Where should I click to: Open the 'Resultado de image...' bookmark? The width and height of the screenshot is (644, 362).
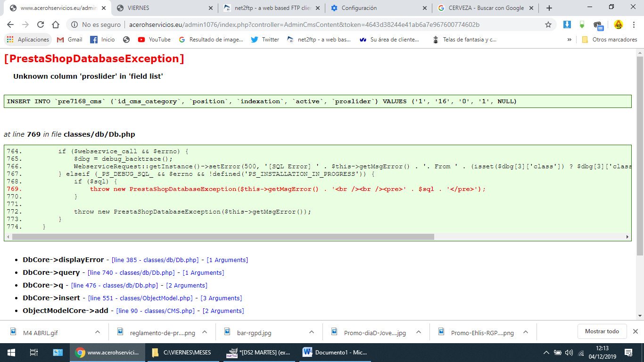(211, 40)
